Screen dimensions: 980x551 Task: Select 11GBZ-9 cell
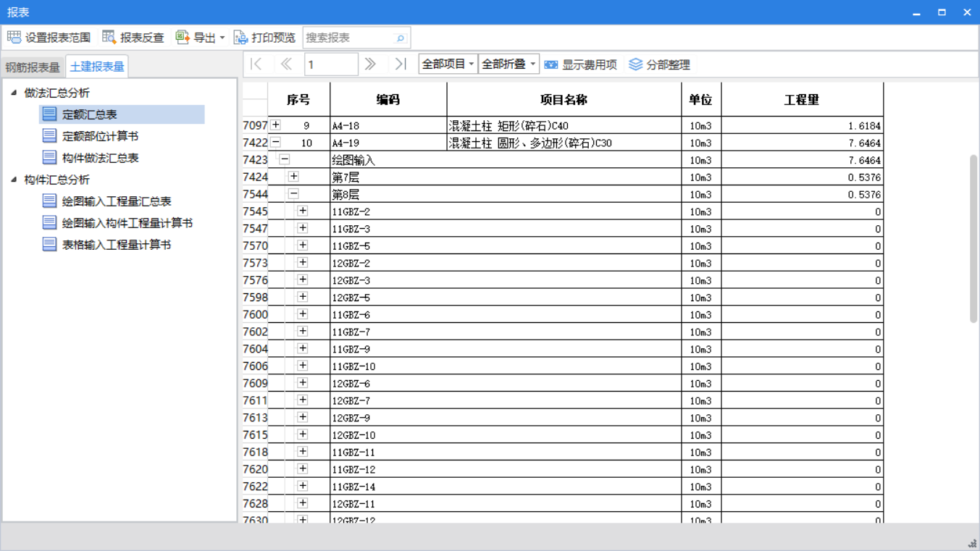tap(506, 349)
